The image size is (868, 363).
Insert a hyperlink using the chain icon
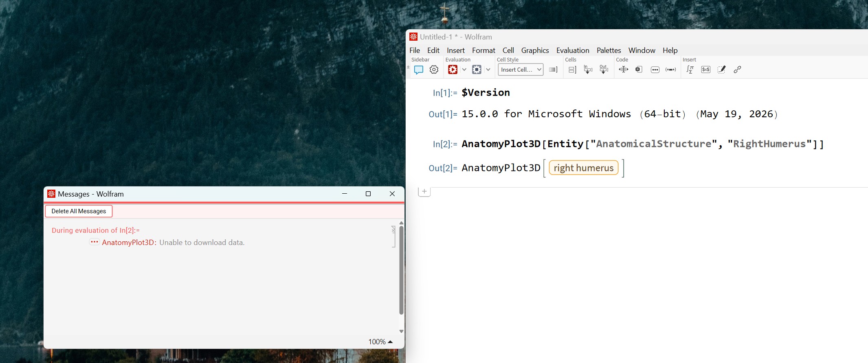(x=737, y=70)
